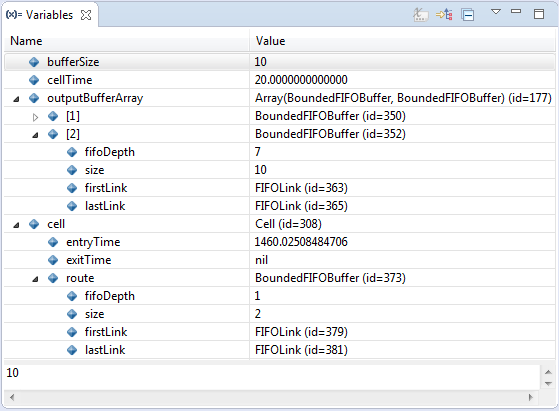Screen dimensions: 559x411
Task: Select the exitTime row with nil value
Action: (279, 260)
